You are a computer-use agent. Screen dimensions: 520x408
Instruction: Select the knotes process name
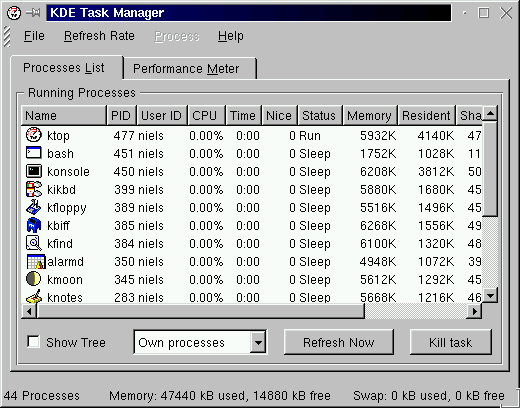pos(65,297)
